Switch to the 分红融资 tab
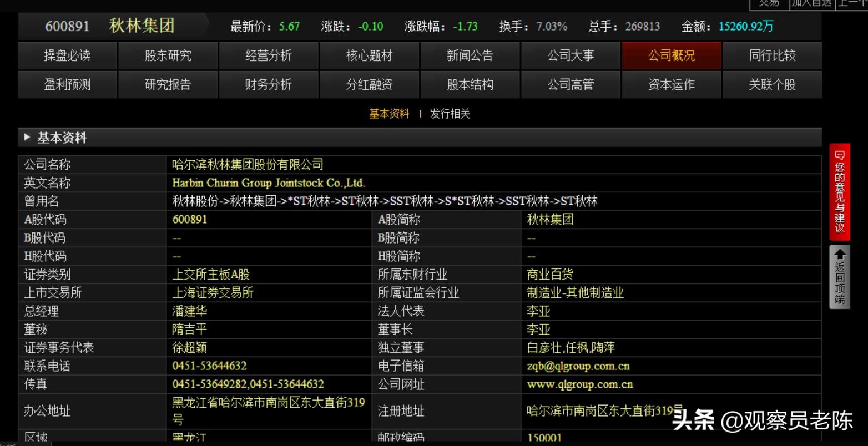 (x=370, y=84)
